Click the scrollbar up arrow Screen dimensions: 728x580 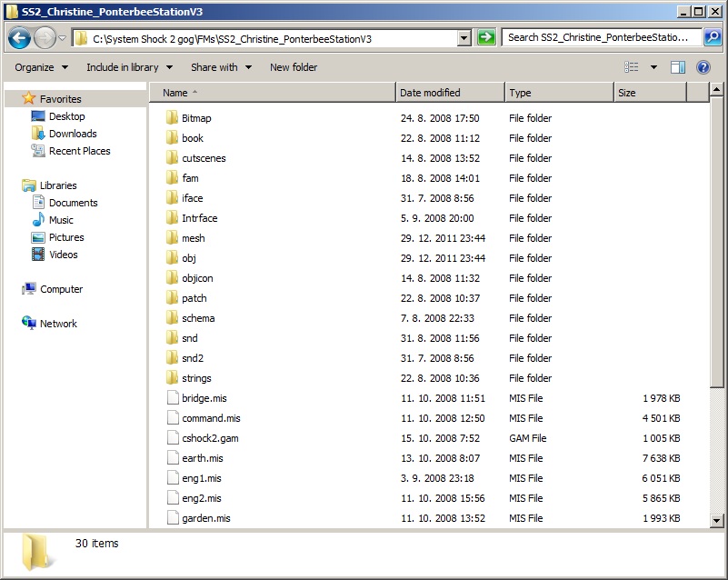[x=716, y=89]
